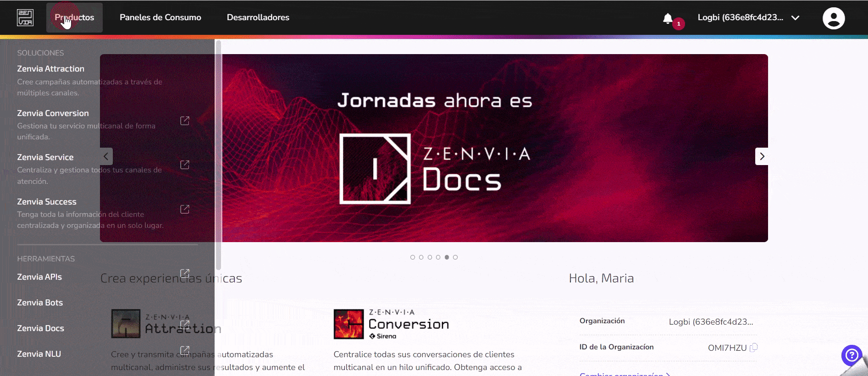Open Zenvia Service external link icon
868x376 pixels.
(x=185, y=165)
